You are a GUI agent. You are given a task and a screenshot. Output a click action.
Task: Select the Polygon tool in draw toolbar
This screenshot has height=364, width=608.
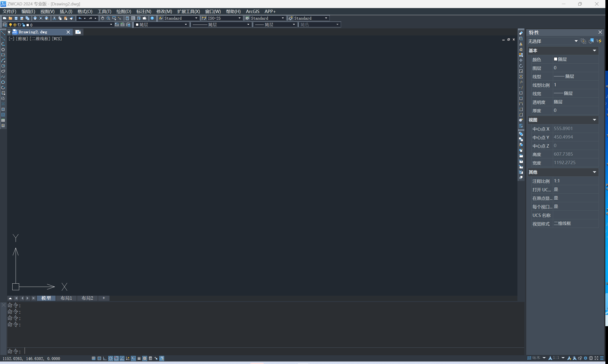coord(3,49)
